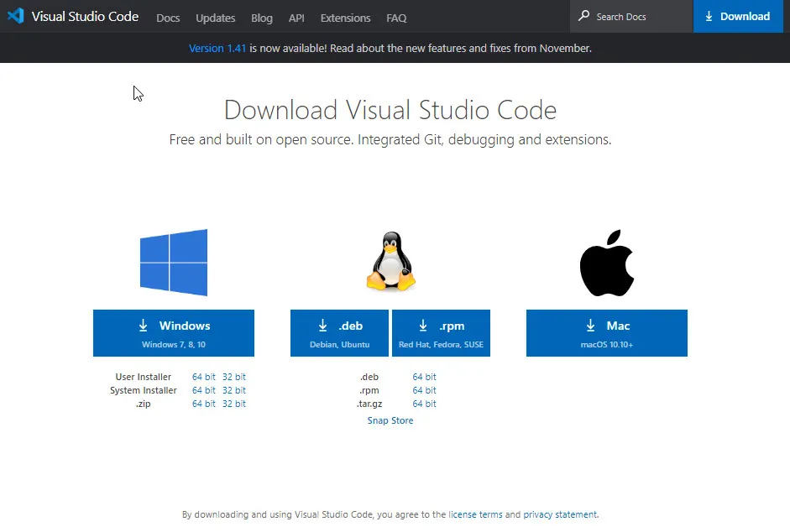Go to the FAQ page
This screenshot has height=532, width=790.
396,18
